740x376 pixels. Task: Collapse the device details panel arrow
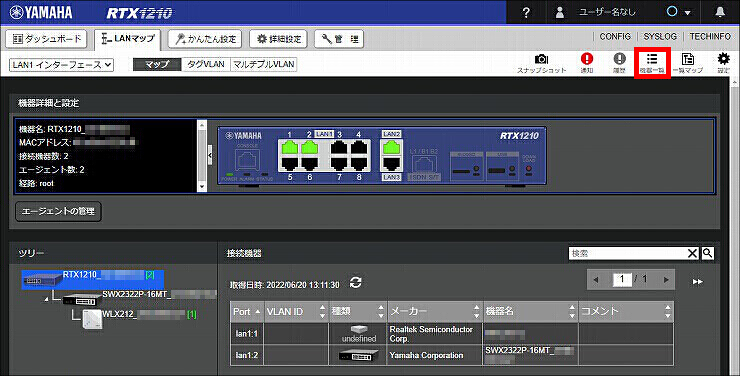(210, 155)
